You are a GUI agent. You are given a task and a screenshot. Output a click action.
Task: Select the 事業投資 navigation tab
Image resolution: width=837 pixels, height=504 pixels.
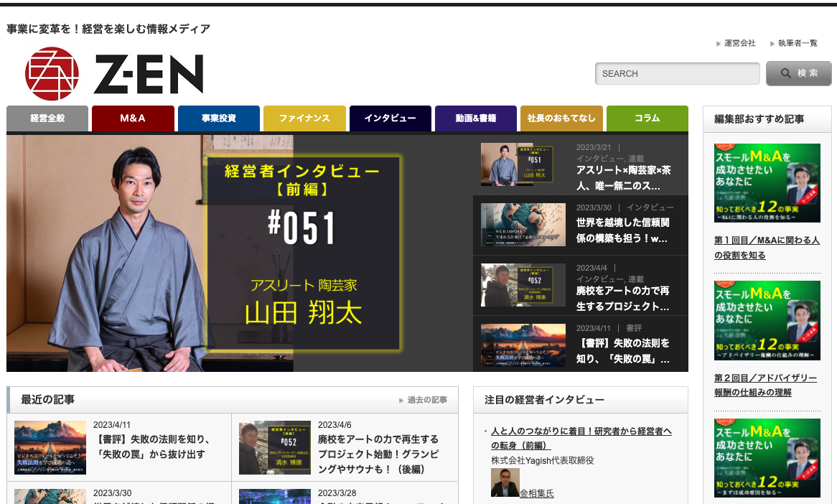(219, 118)
